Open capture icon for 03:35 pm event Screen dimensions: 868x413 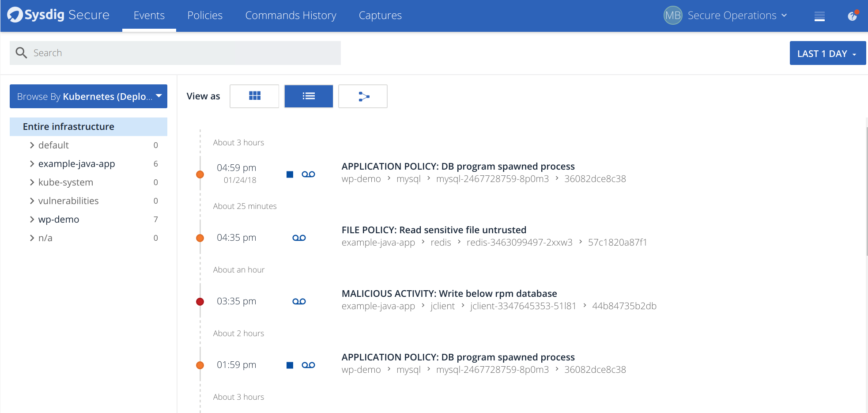click(x=299, y=302)
